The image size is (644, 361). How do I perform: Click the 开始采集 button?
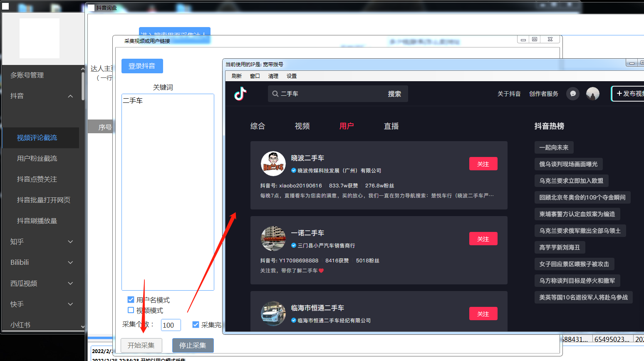pyautogui.click(x=141, y=345)
